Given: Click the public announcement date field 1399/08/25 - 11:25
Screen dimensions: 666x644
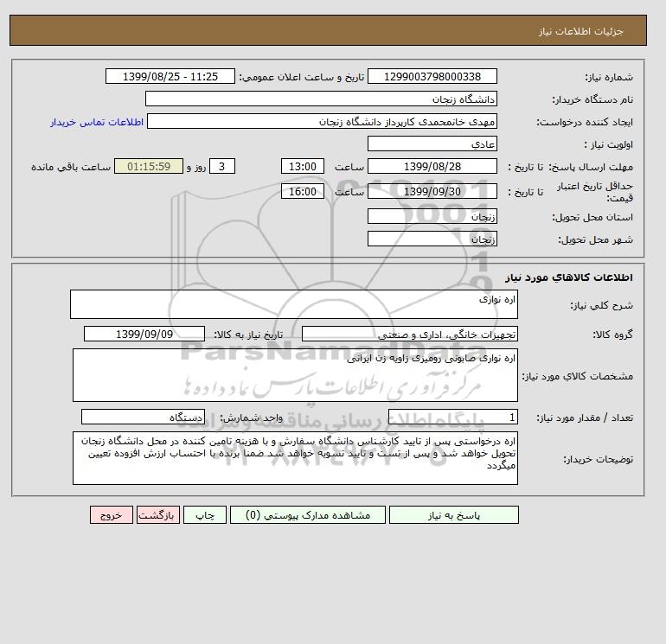Looking at the screenshot, I should 170,76.
